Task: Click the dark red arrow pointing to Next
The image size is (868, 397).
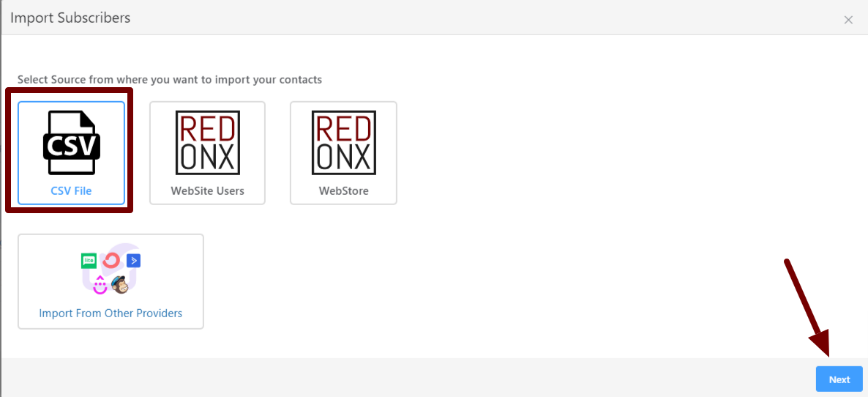Action: tap(807, 308)
